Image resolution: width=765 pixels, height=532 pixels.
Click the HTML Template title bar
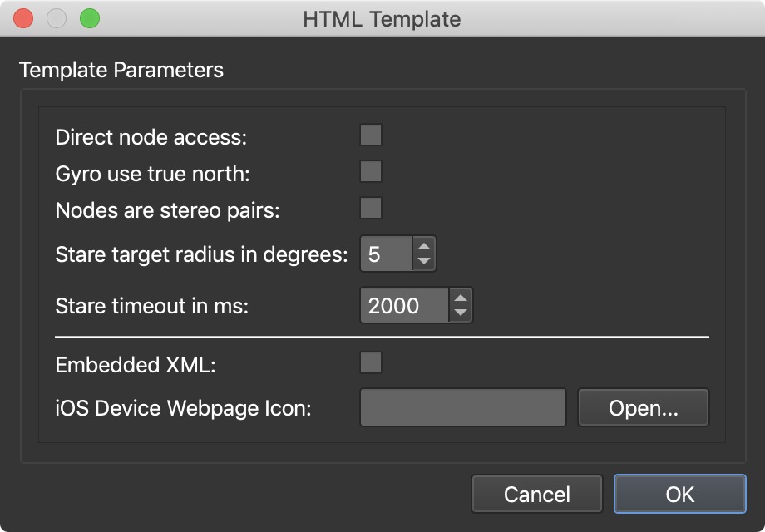click(382, 19)
